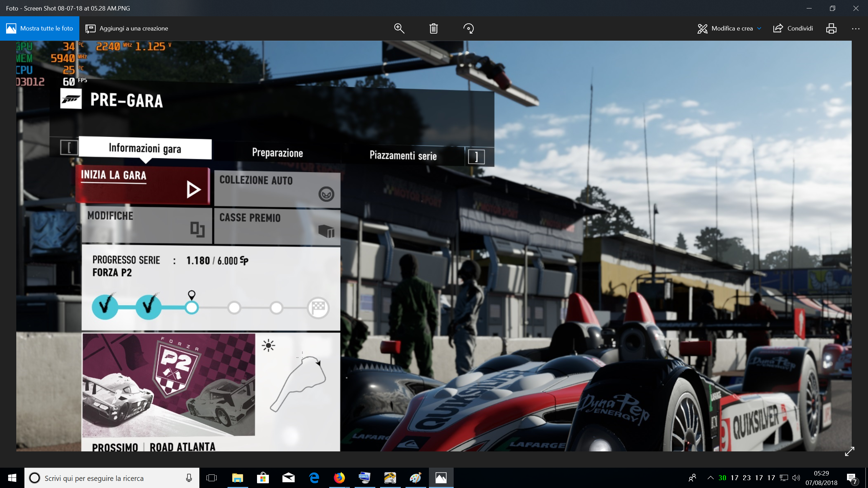Open the Action Center notifications icon
The height and width of the screenshot is (488, 868).
click(x=852, y=478)
